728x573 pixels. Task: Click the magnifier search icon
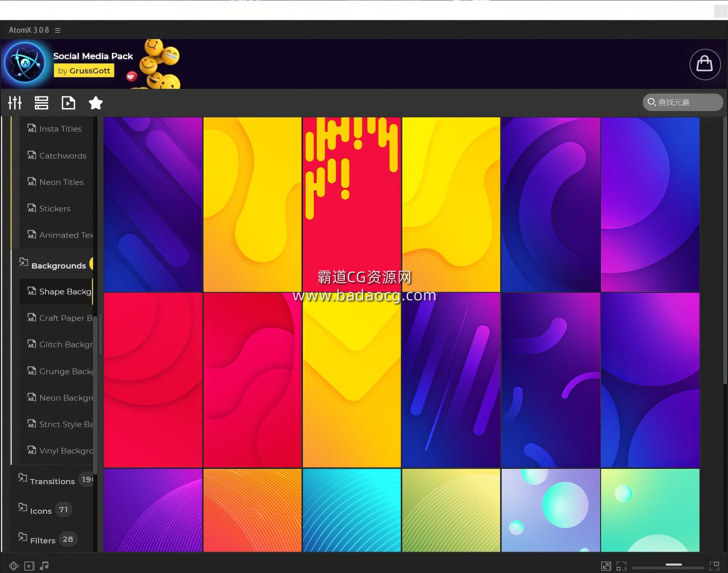651,102
